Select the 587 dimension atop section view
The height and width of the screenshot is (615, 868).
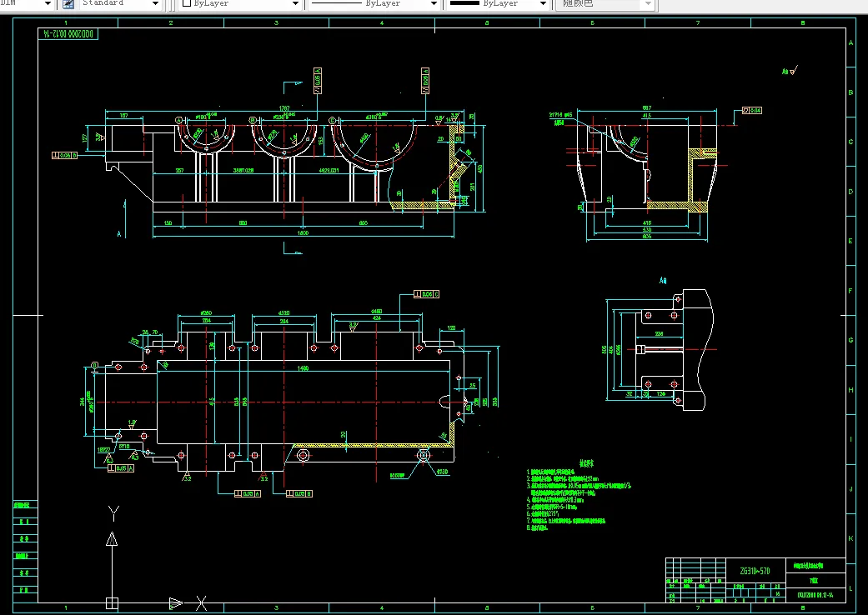(x=646, y=107)
